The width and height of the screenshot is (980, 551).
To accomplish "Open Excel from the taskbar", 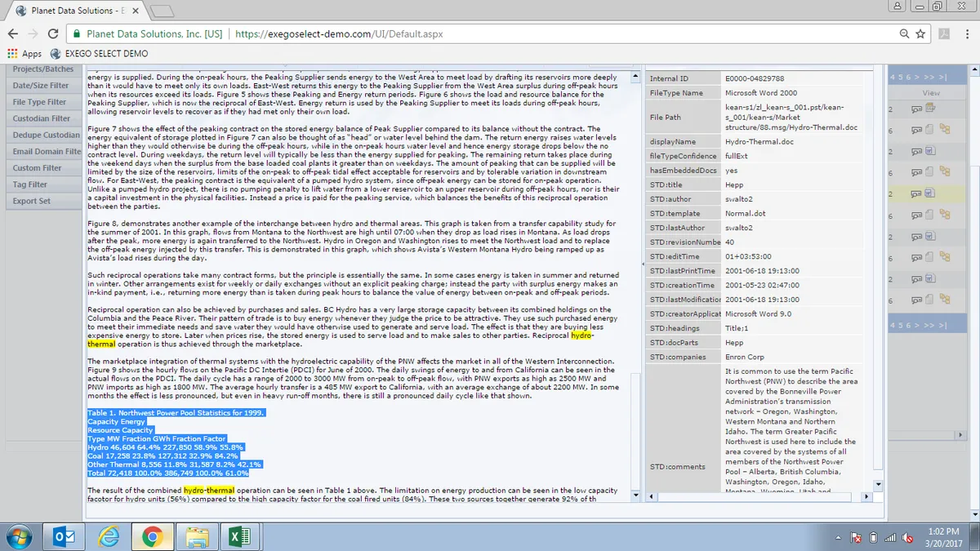I will pos(239,536).
